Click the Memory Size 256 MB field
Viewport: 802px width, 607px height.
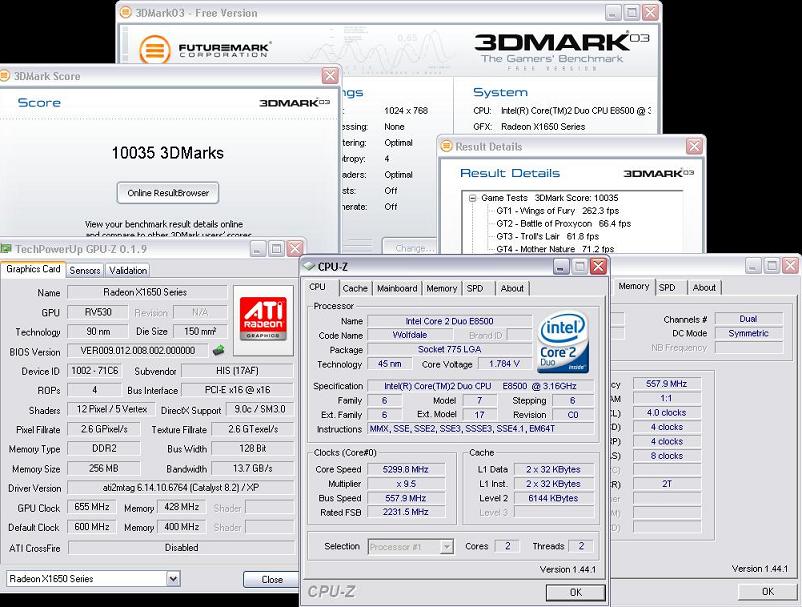(x=104, y=468)
